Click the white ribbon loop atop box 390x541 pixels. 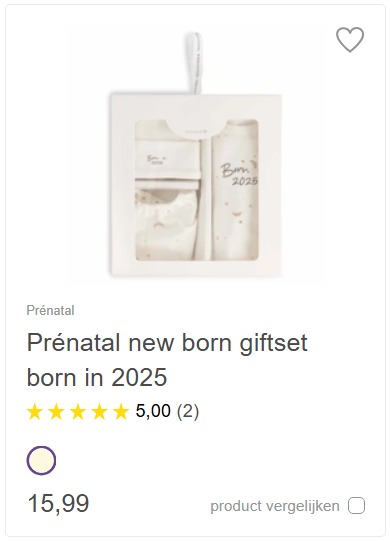coord(196,62)
